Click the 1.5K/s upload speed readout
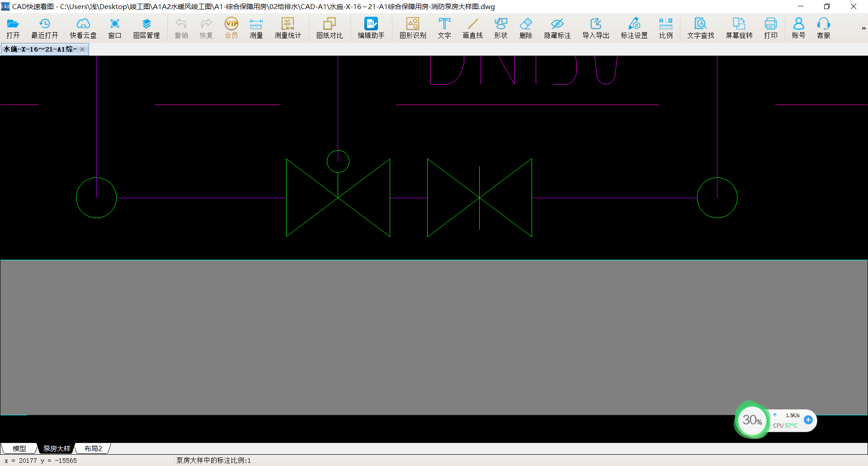Image resolution: width=868 pixels, height=466 pixels. pyautogui.click(x=792, y=415)
